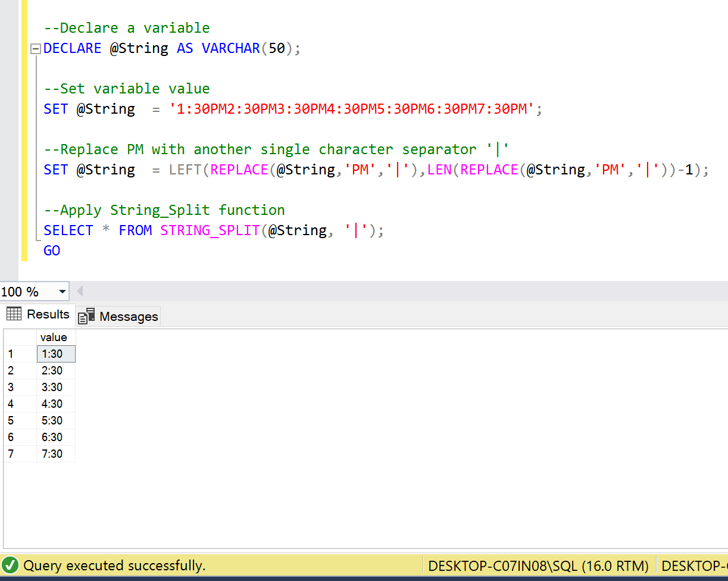The width and height of the screenshot is (728, 581).
Task: Select row header number 5
Action: 20,420
